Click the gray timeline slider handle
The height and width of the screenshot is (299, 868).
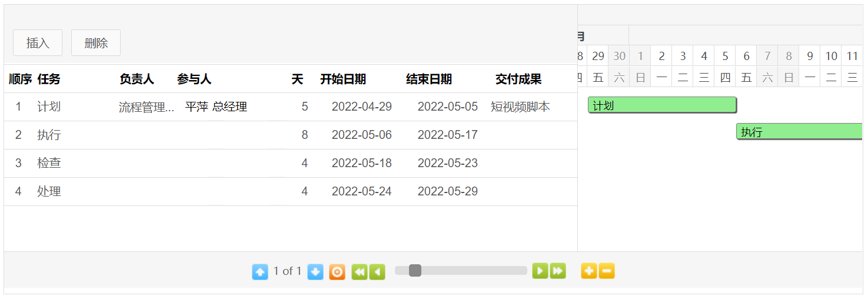(x=415, y=270)
